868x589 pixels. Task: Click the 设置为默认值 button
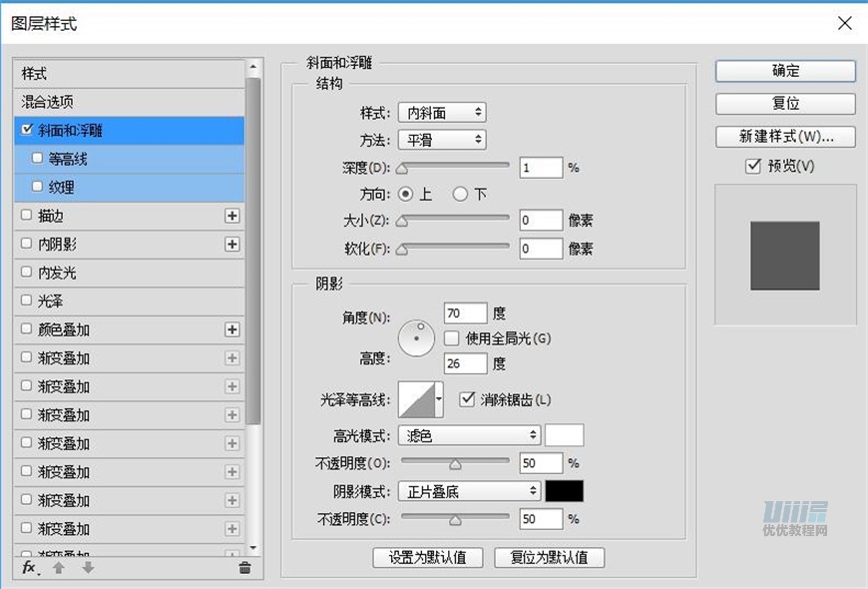click(x=427, y=557)
